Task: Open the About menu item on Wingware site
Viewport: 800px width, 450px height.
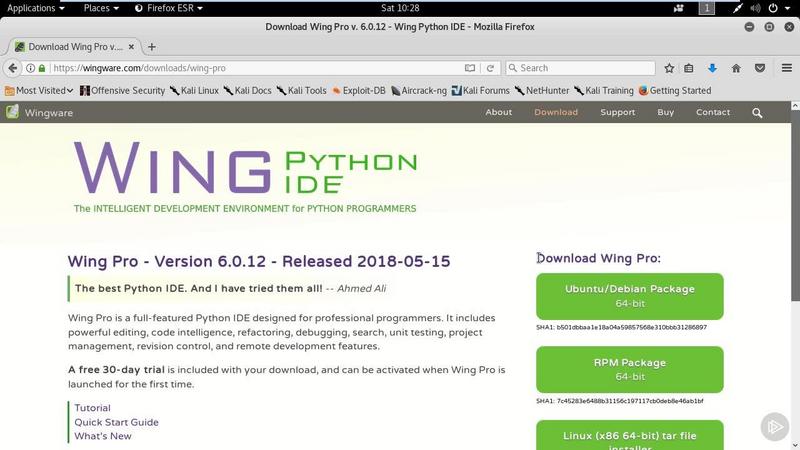Action: (498, 112)
